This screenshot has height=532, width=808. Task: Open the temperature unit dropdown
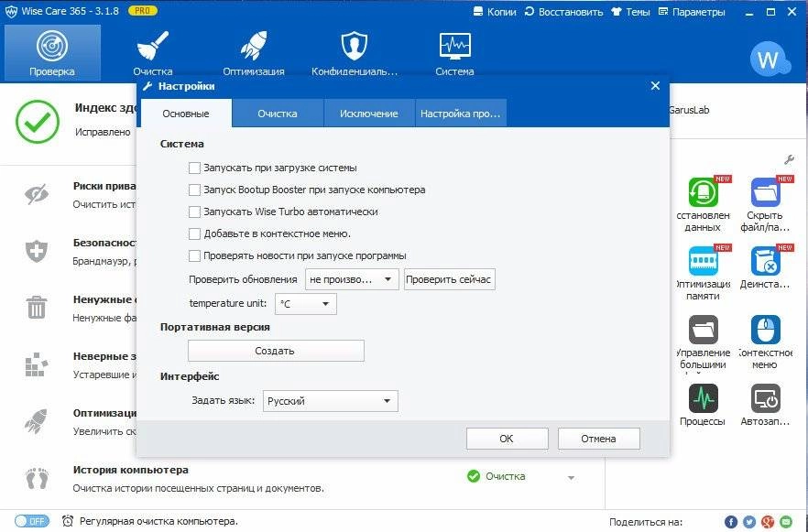click(306, 304)
